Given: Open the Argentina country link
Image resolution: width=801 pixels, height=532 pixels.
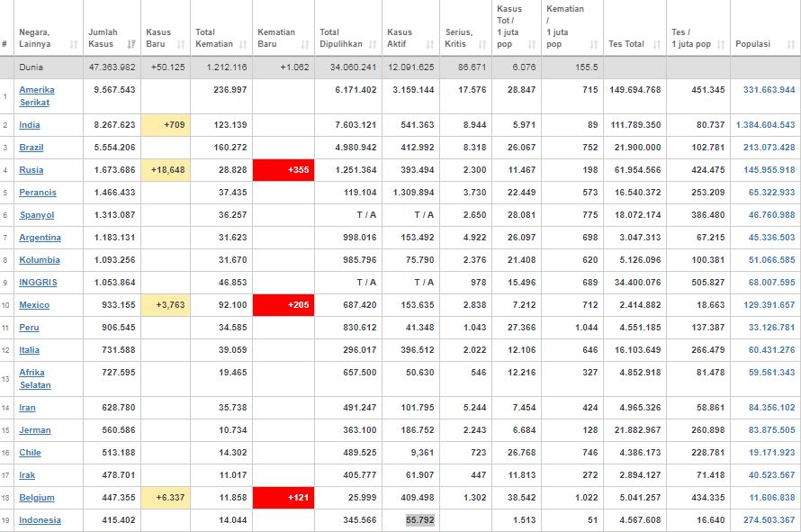Looking at the screenshot, I should pos(40,238).
